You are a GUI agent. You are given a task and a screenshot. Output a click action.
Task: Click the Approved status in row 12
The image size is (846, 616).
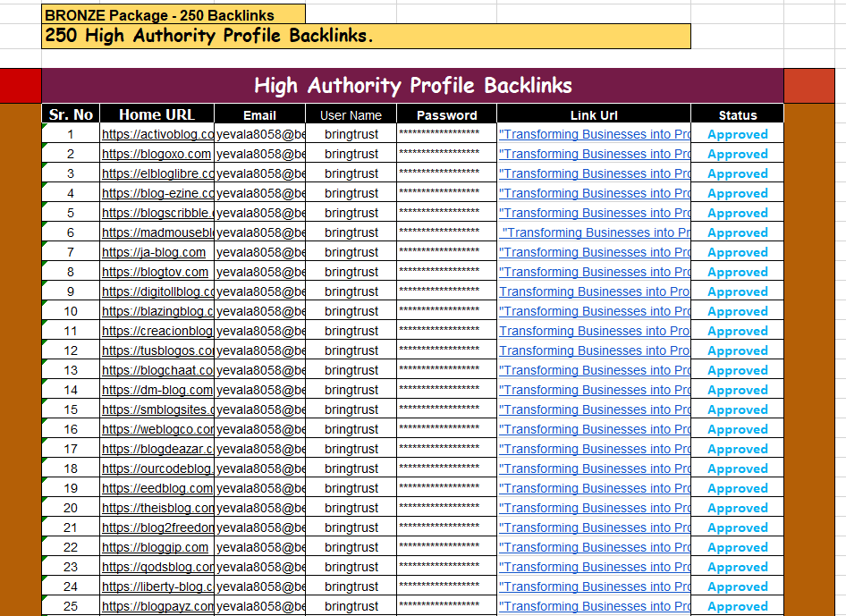click(737, 351)
